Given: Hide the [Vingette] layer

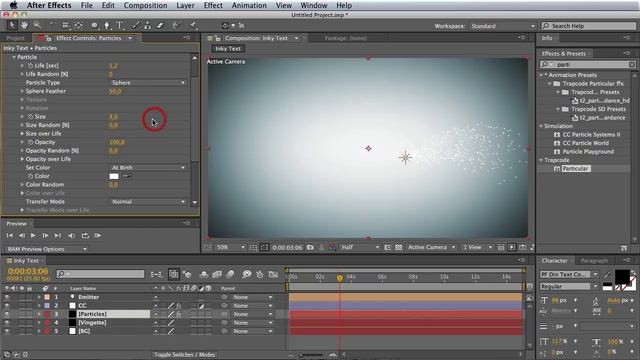Looking at the screenshot, I should (7, 322).
